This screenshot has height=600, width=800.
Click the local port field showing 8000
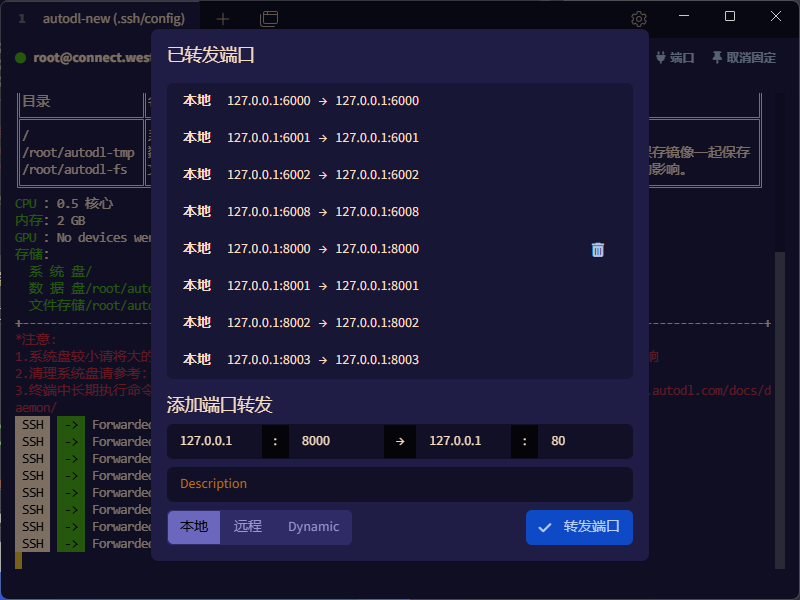(335, 441)
